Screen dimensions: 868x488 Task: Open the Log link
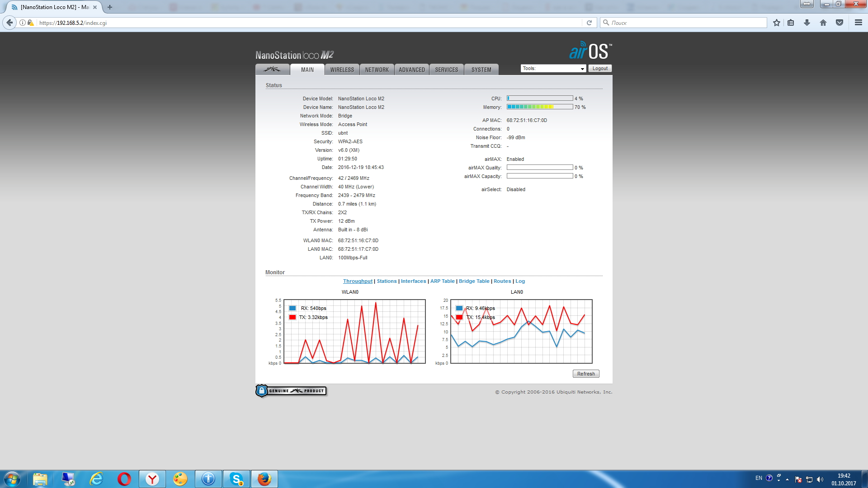[520, 281]
